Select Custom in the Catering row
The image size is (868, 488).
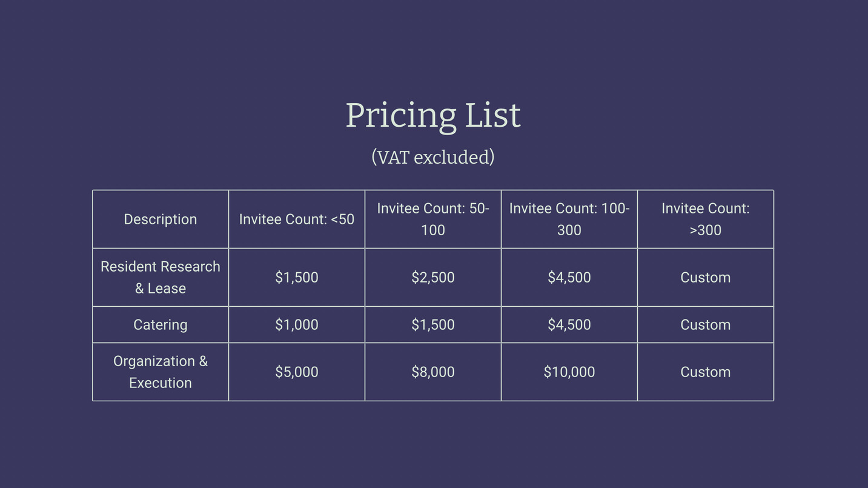coord(706,325)
